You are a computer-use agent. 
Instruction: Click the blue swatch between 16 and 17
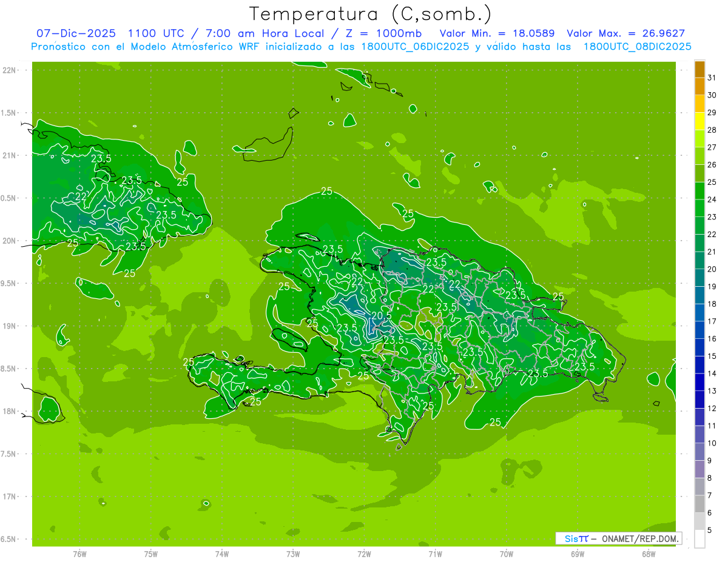(699, 330)
